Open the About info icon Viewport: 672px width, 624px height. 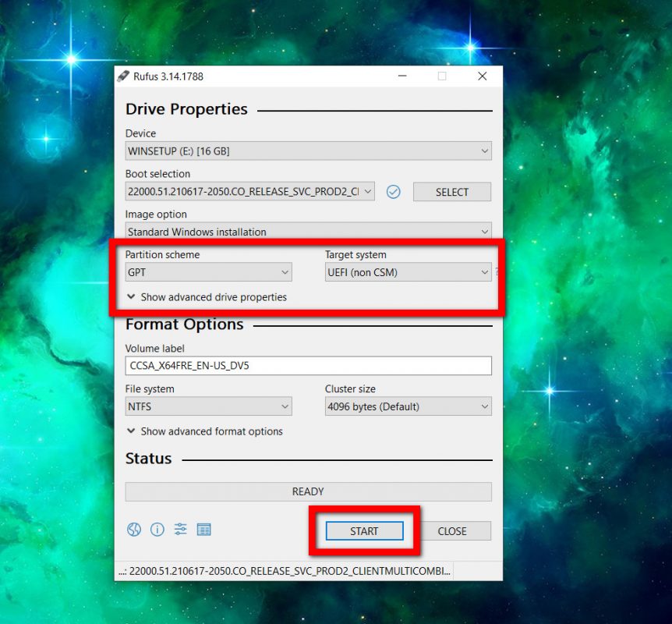point(157,530)
